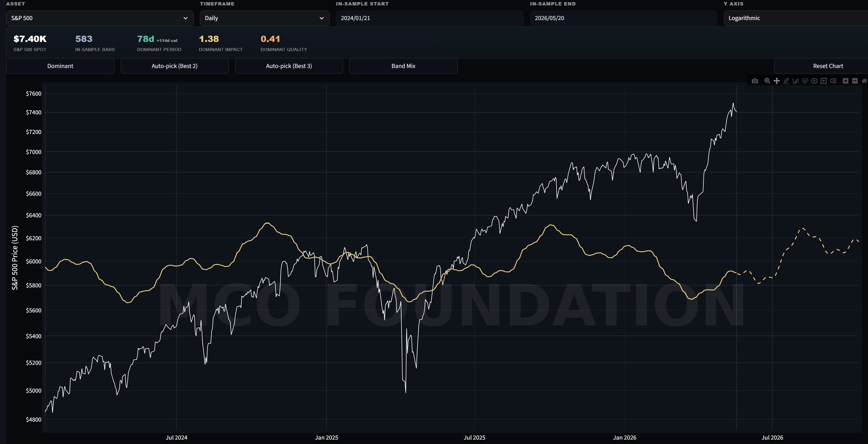Viewport: 868px width, 444px height.
Task: Click the IN-SAMPLE START heading
Action: click(x=362, y=4)
